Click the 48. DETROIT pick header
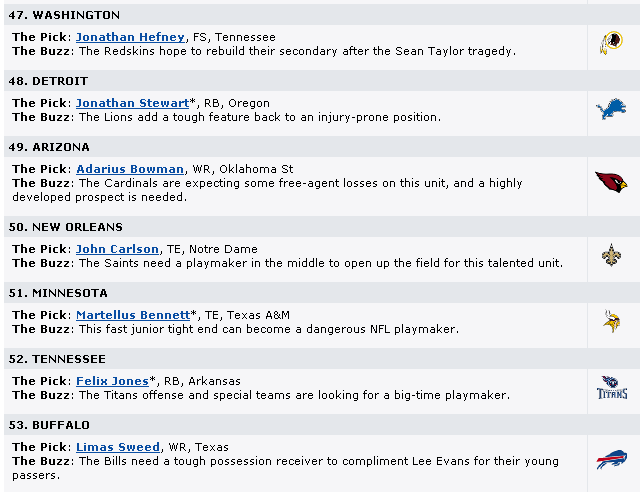 [48, 81]
